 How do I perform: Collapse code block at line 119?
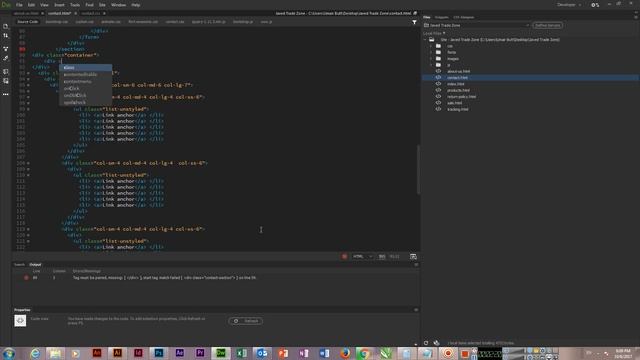click(x=28, y=229)
